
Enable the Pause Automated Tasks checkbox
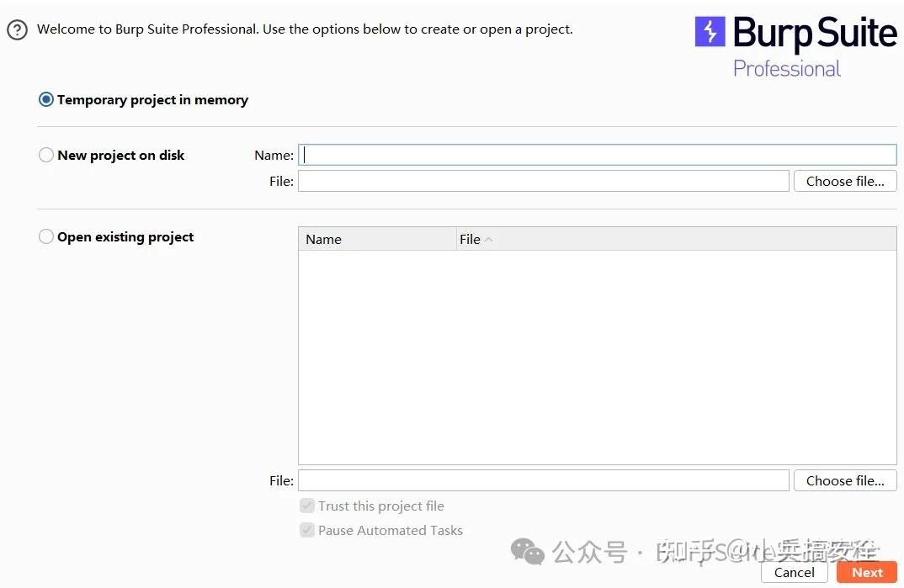tap(308, 530)
